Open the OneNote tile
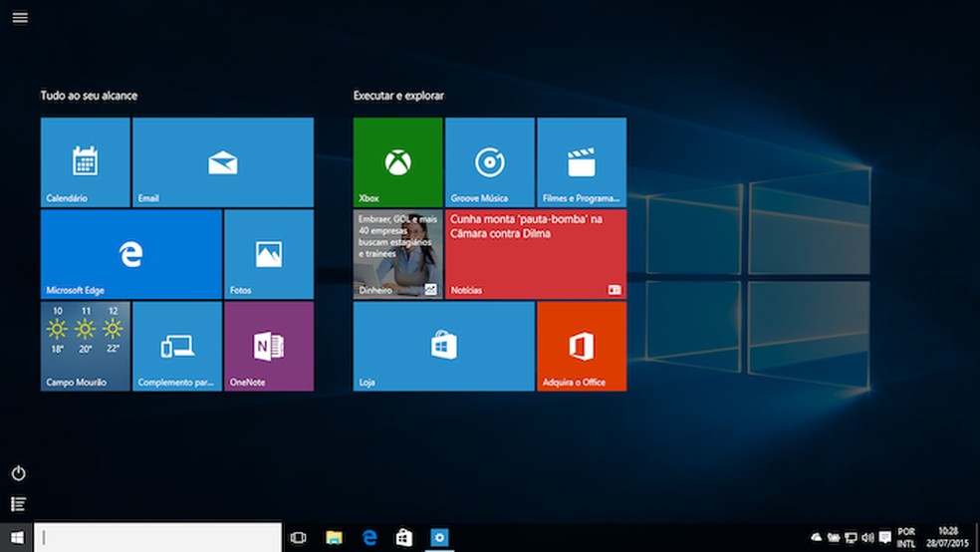The height and width of the screenshot is (552, 980). click(x=268, y=346)
